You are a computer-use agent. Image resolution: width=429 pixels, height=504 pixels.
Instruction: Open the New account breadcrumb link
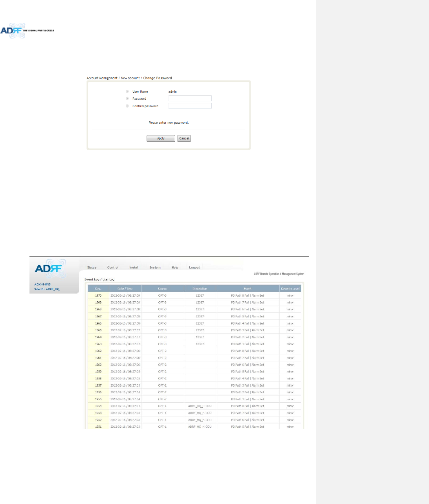[x=130, y=78]
